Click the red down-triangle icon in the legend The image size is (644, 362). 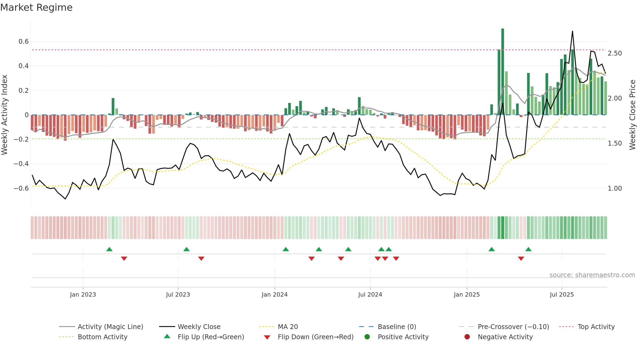point(267,337)
